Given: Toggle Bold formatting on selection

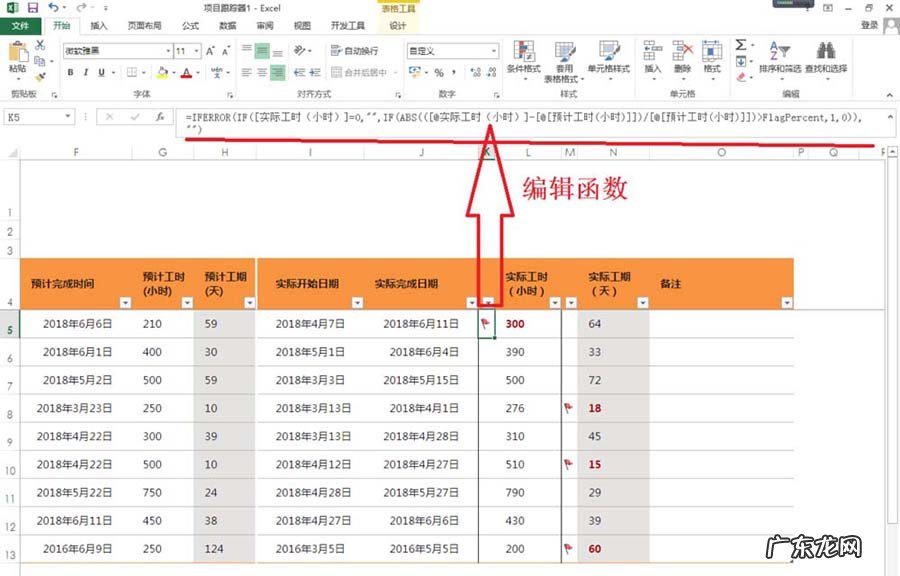Looking at the screenshot, I should (x=71, y=71).
